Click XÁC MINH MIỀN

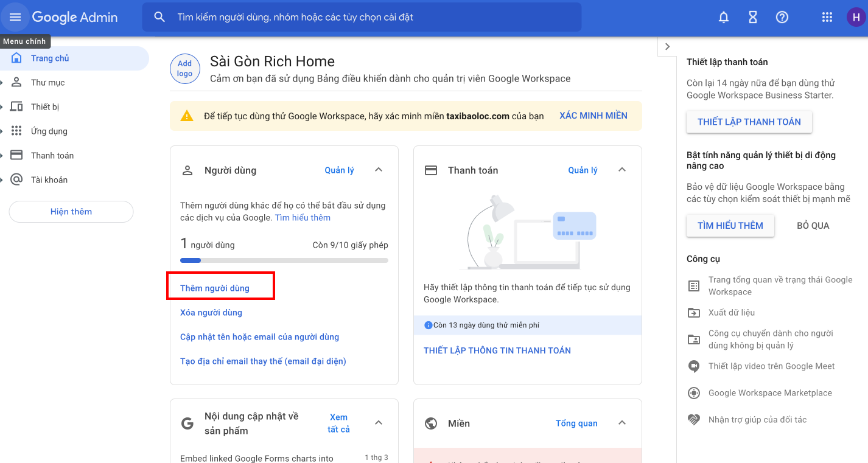coord(593,116)
